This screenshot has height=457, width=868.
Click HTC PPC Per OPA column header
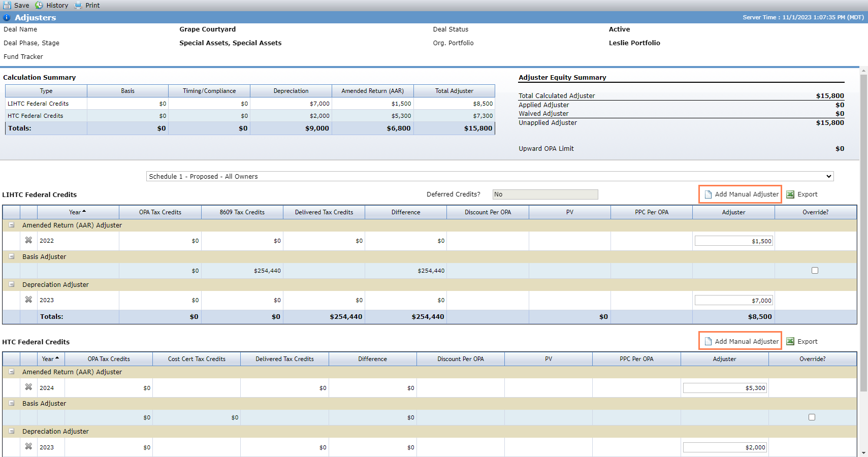pos(636,359)
